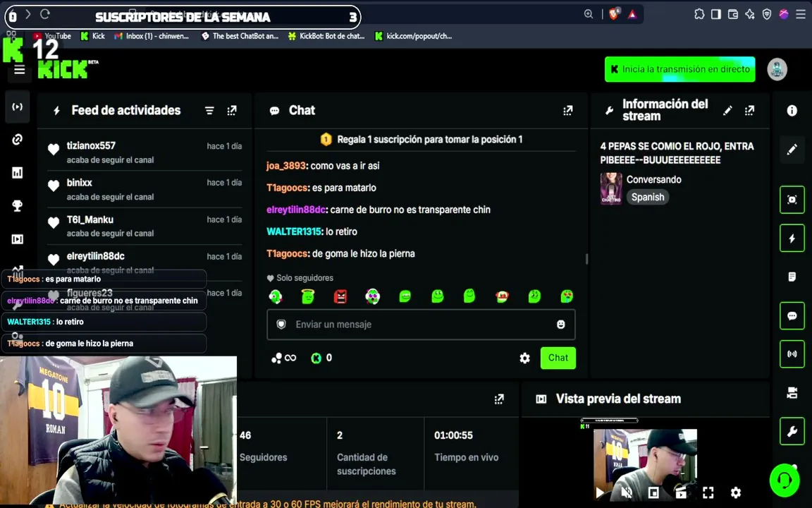Enable picture-in-picture on stream preview
This screenshot has height=508, width=812.
coord(653,492)
